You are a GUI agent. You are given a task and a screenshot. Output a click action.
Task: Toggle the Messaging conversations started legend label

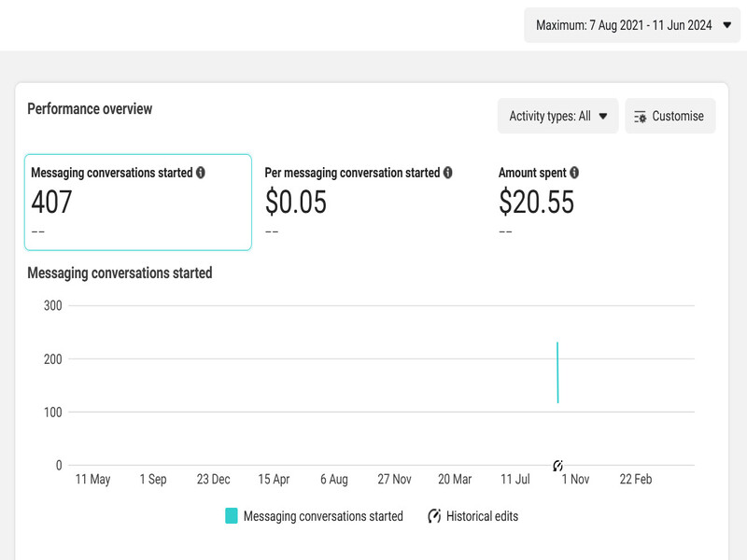[x=323, y=516]
